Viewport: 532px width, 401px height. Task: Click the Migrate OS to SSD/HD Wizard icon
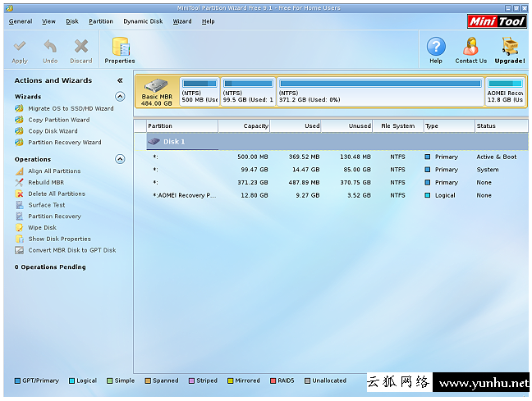coord(19,108)
